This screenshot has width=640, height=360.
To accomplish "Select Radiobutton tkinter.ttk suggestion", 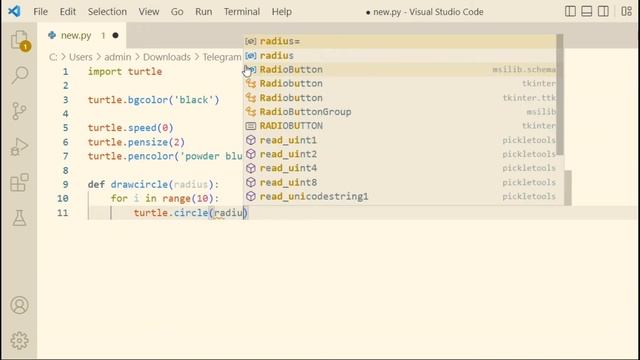I will pos(400,98).
